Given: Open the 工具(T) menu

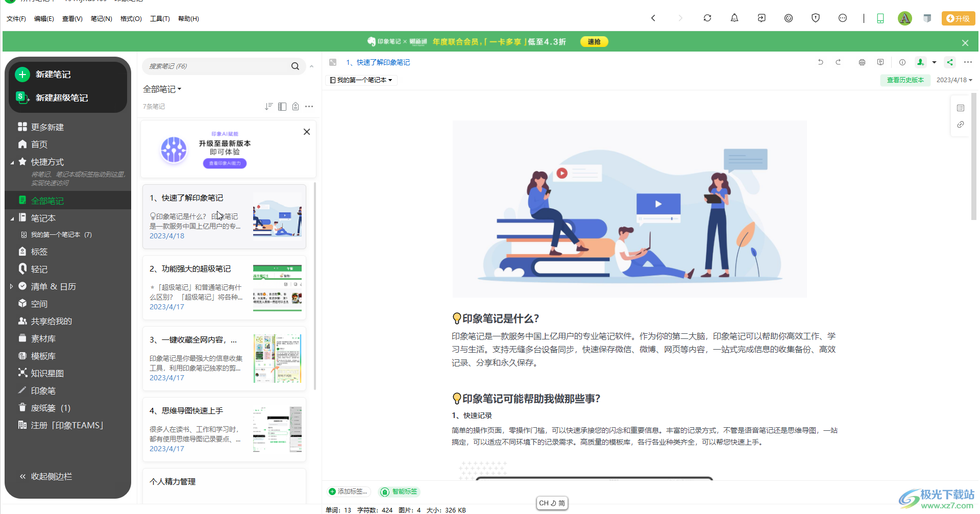Looking at the screenshot, I should point(160,18).
